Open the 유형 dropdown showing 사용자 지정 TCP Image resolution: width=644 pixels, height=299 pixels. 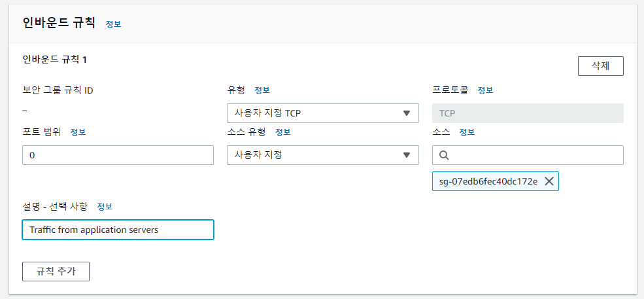[x=323, y=113]
